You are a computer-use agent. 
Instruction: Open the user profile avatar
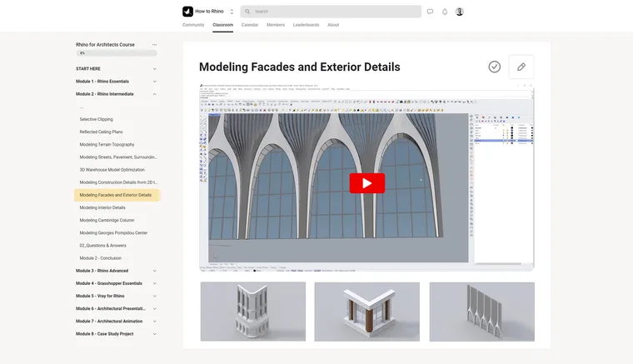(x=460, y=12)
